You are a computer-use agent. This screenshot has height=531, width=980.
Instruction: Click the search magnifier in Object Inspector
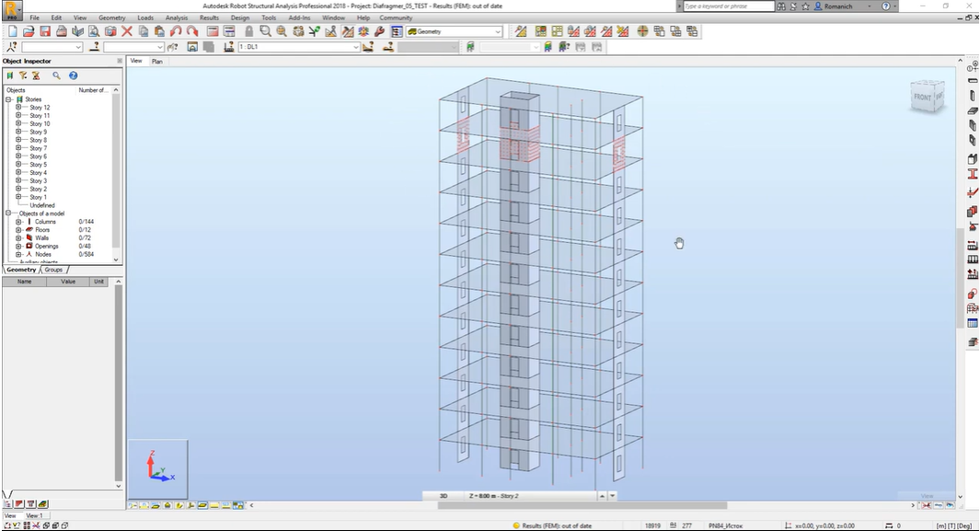pos(56,75)
